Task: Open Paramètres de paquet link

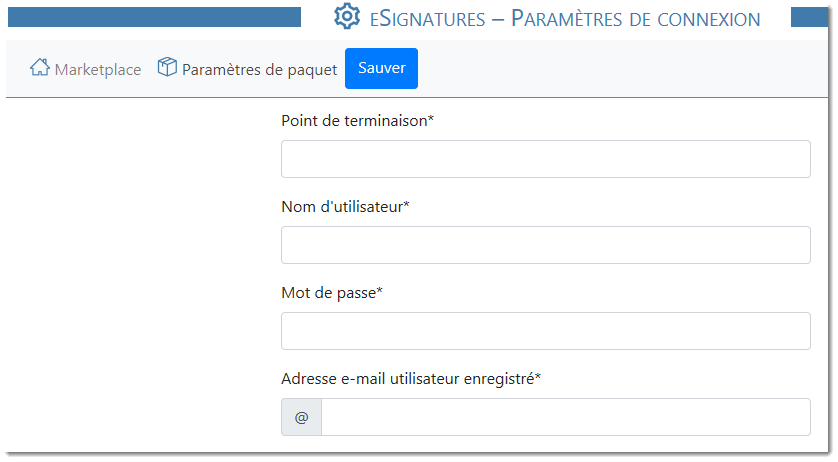Action: tap(259, 69)
